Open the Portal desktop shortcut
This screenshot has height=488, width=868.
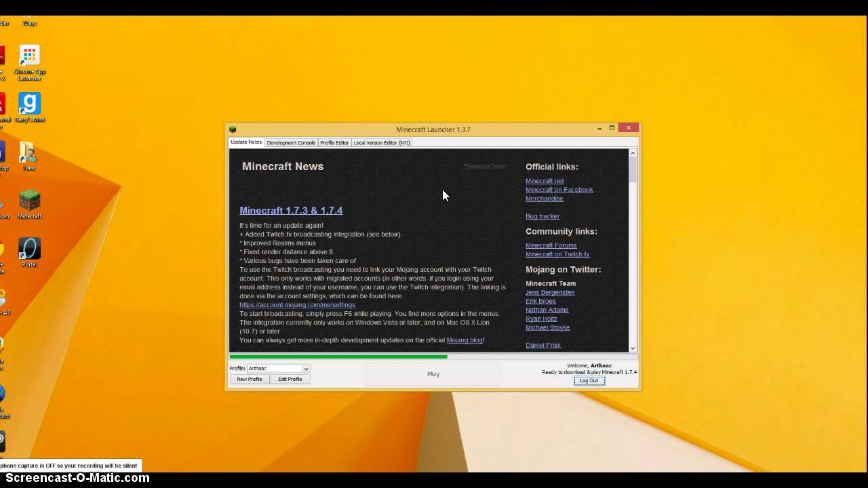click(29, 253)
